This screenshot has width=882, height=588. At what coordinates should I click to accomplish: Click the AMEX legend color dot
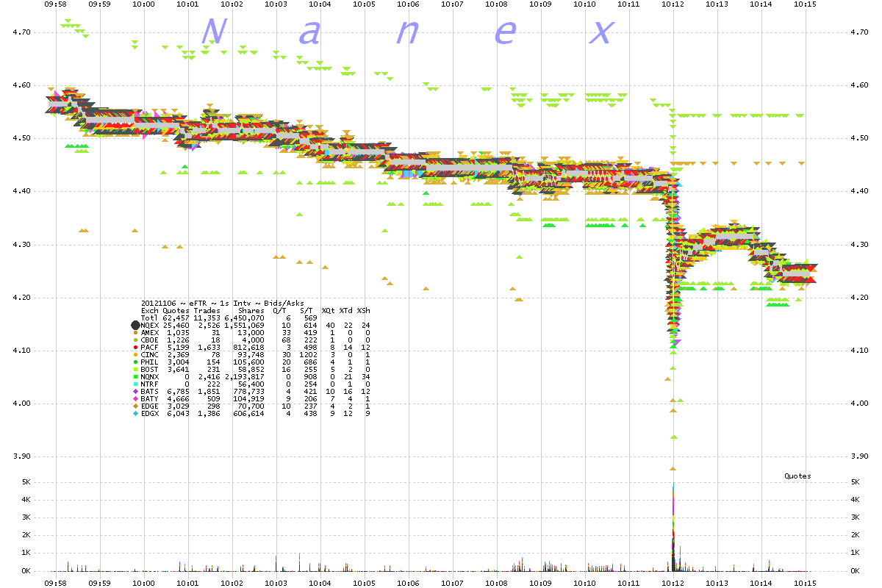pyautogui.click(x=135, y=333)
